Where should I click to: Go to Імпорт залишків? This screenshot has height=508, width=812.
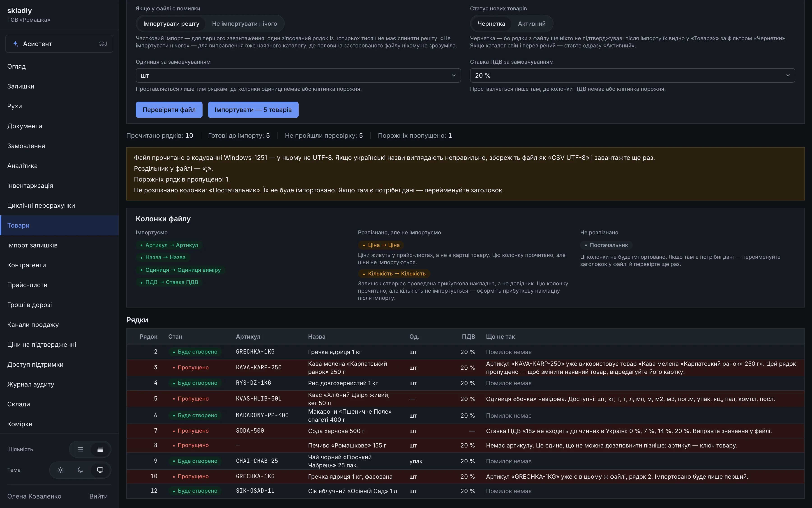(x=59, y=245)
